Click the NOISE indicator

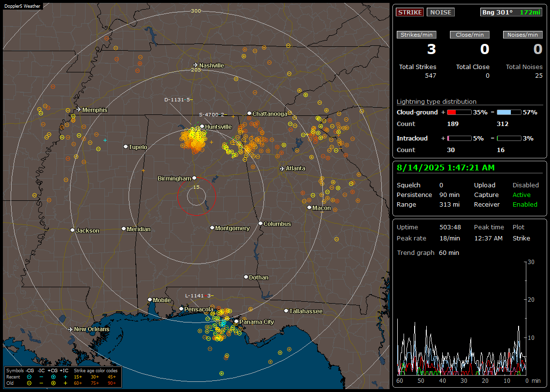click(x=441, y=12)
